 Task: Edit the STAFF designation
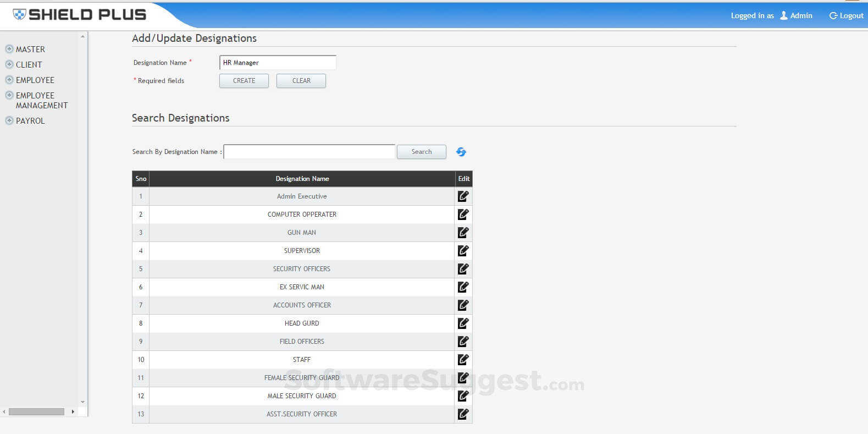click(463, 359)
